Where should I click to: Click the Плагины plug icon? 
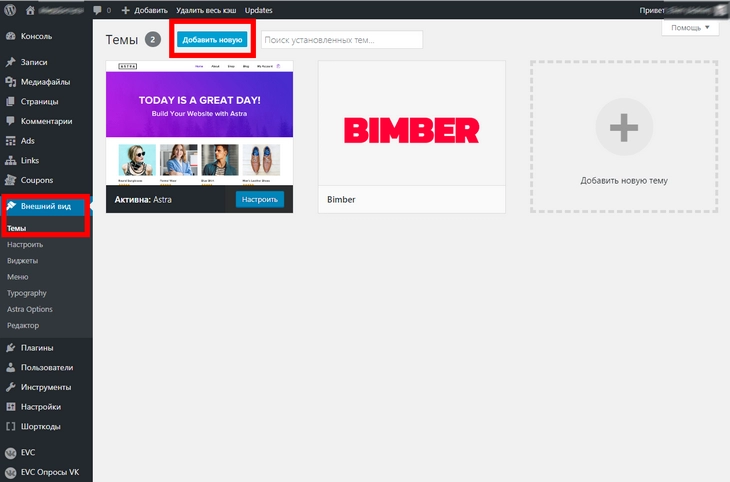pos(11,348)
